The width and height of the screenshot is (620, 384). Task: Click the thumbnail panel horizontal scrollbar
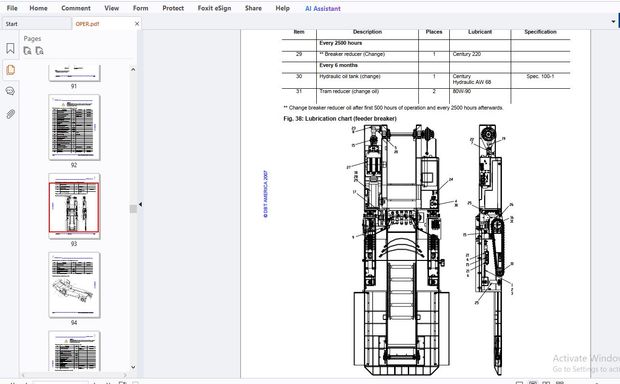click(73, 375)
